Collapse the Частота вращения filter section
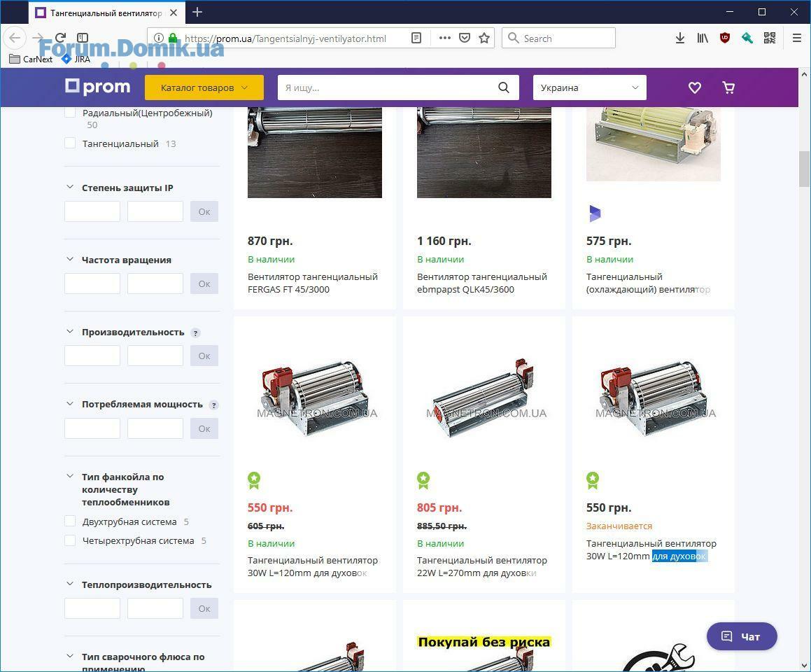This screenshot has height=672, width=811. coord(70,259)
